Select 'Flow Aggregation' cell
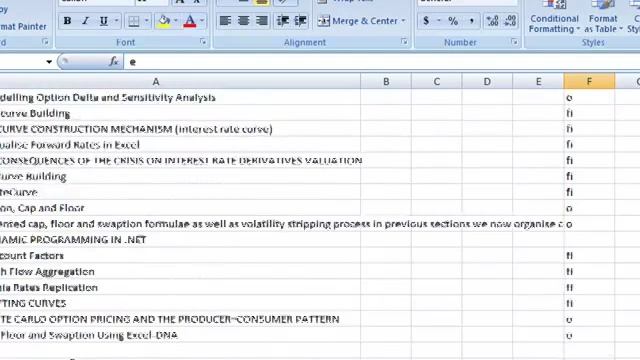The image size is (640, 360). (180, 271)
